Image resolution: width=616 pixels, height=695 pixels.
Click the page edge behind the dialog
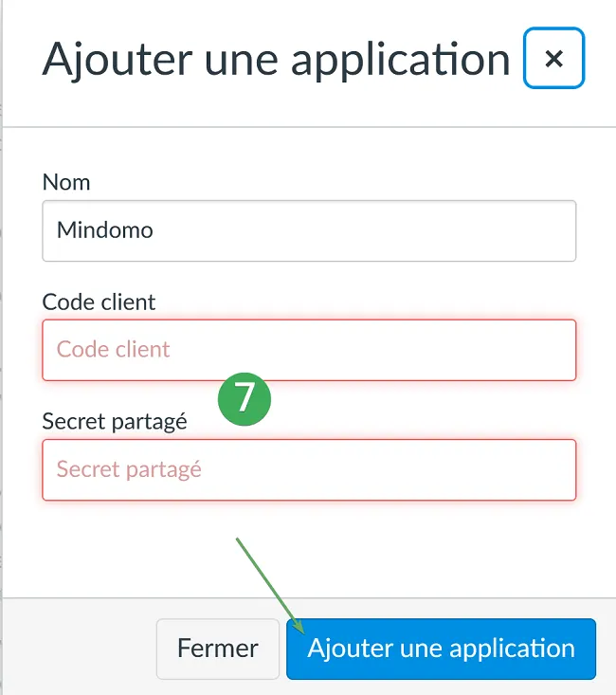1,347
